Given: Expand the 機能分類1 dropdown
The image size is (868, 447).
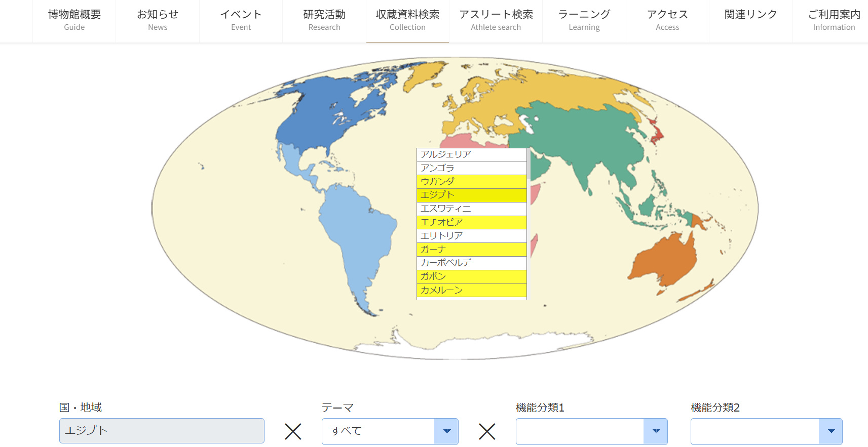Looking at the screenshot, I should (x=591, y=431).
